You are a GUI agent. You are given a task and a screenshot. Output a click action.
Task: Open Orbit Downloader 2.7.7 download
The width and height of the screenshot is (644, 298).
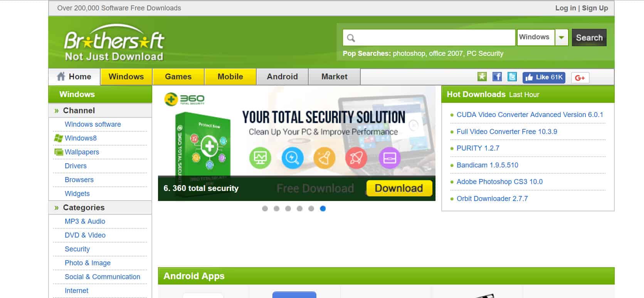click(x=492, y=199)
